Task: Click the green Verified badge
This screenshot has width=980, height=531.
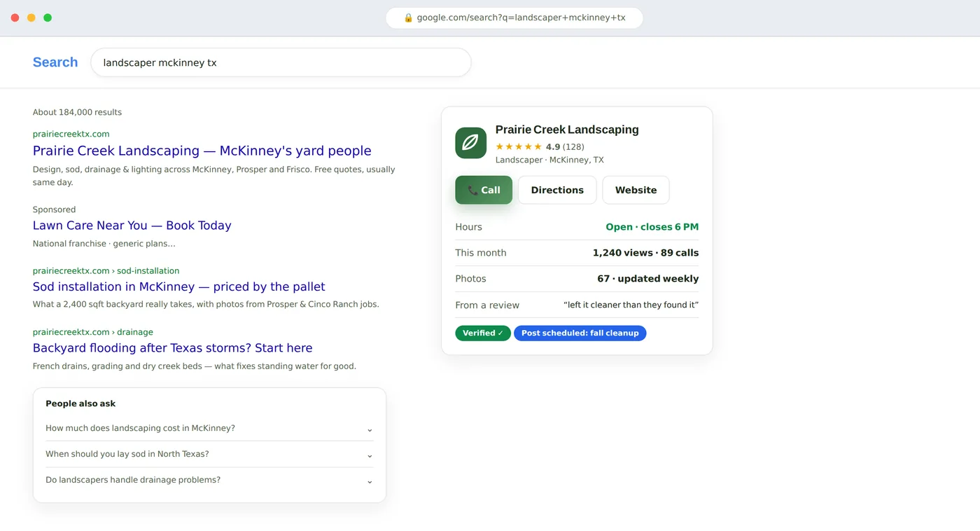Action: point(483,333)
